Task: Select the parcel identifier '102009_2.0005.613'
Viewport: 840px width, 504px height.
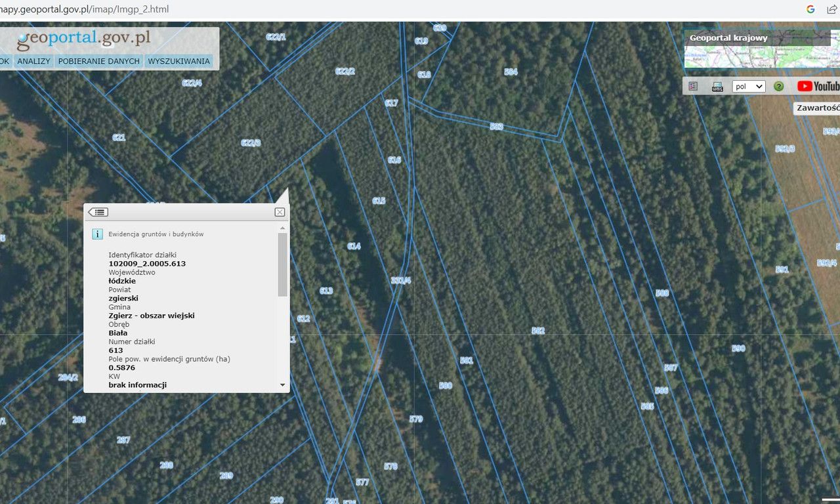Action: [x=148, y=264]
